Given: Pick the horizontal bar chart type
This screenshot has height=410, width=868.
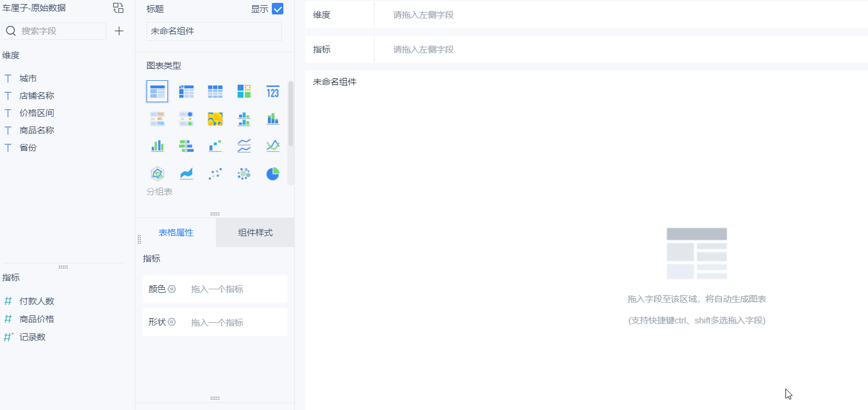Looking at the screenshot, I should [x=186, y=146].
